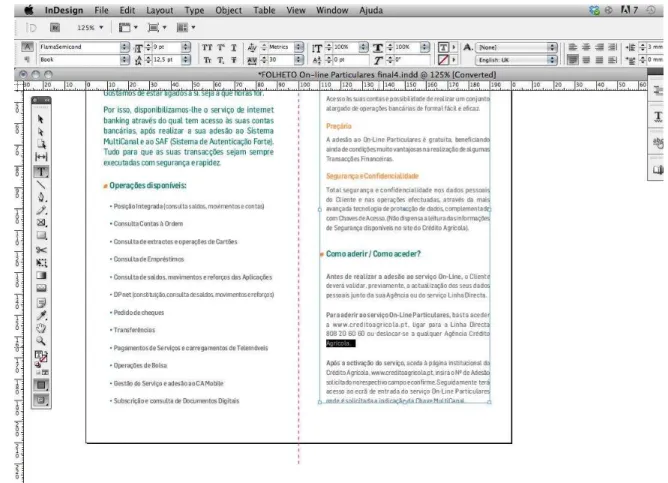
Task: Select the Gradient Swatch tool
Action: (x=41, y=276)
